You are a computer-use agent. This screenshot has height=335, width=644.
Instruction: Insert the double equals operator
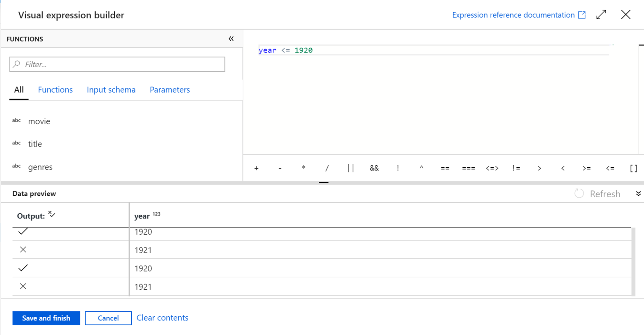point(445,168)
